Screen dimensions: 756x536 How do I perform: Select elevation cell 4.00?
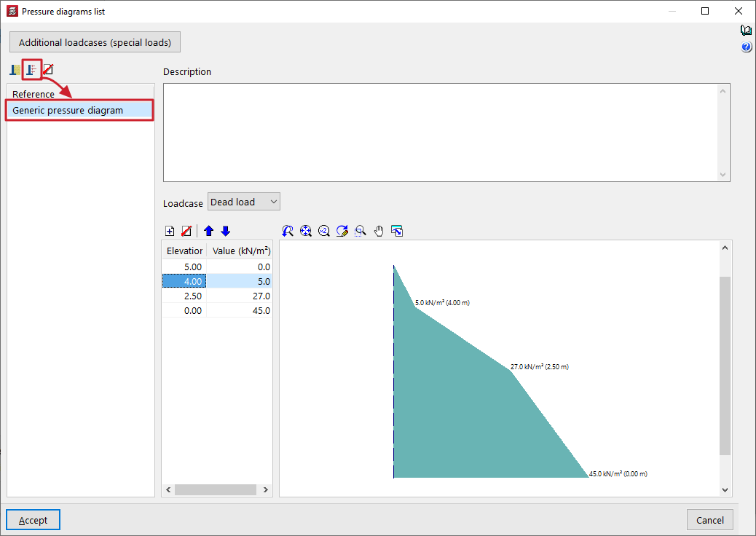[185, 282]
